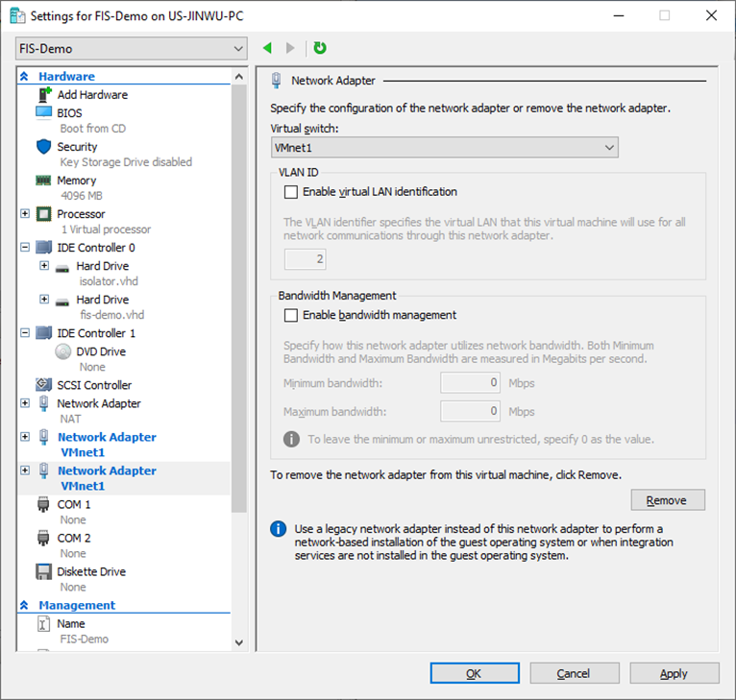
Task: Click the COM 2 port icon
Action: 43,538
